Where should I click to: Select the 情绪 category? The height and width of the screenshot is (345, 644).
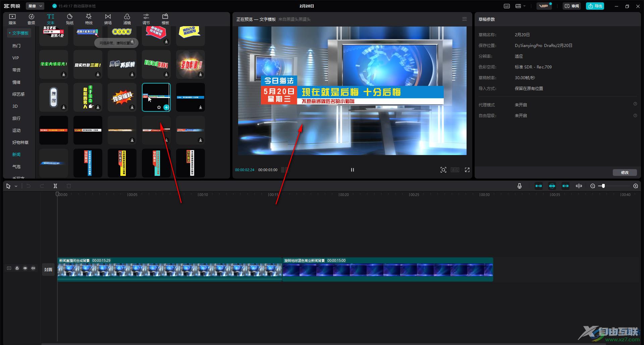tap(16, 82)
